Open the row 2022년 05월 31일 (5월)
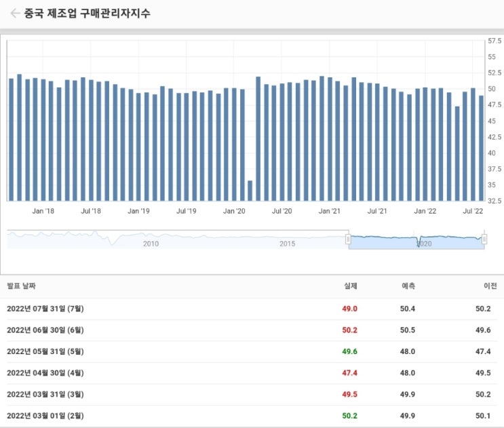 [252, 351]
